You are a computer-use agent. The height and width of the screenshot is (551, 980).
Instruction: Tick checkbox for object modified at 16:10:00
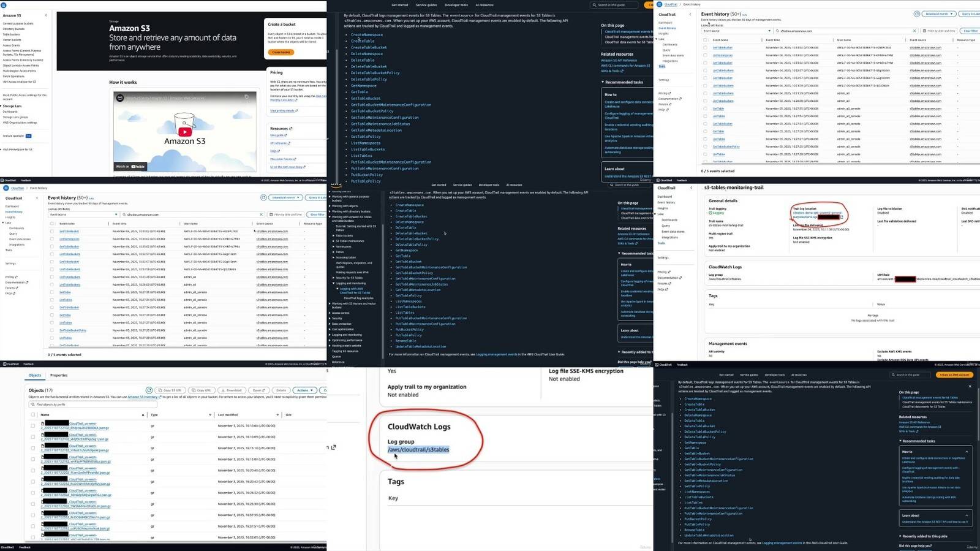pyautogui.click(x=33, y=426)
